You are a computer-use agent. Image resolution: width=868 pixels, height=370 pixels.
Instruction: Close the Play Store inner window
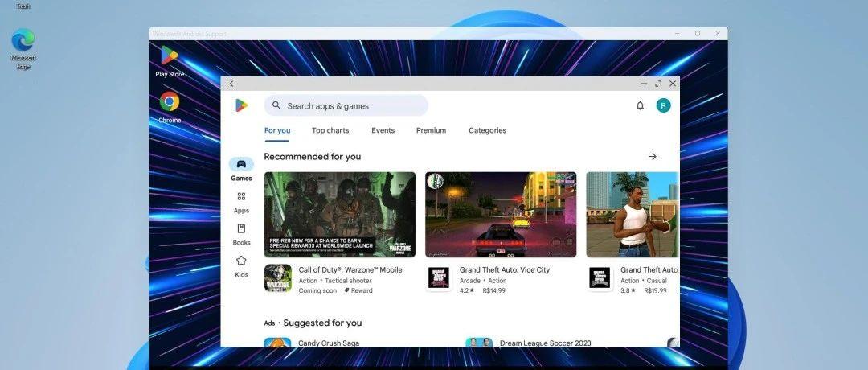673,84
